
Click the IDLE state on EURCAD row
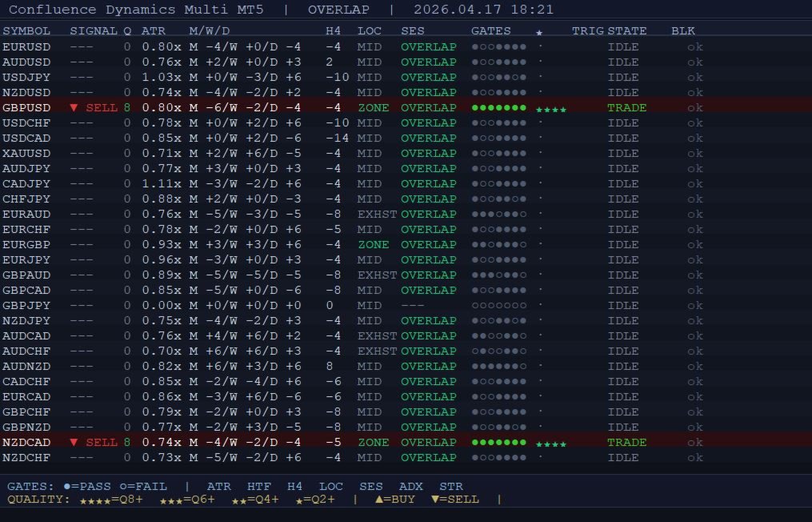click(623, 397)
